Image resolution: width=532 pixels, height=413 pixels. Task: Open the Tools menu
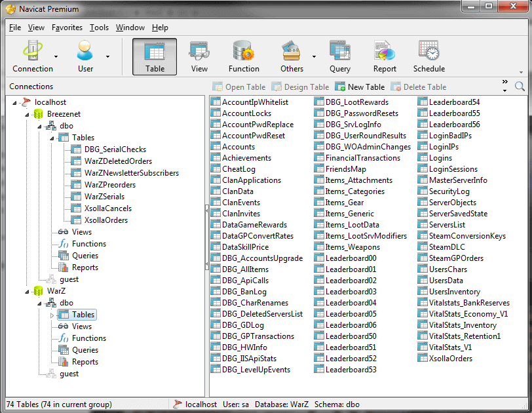point(99,28)
